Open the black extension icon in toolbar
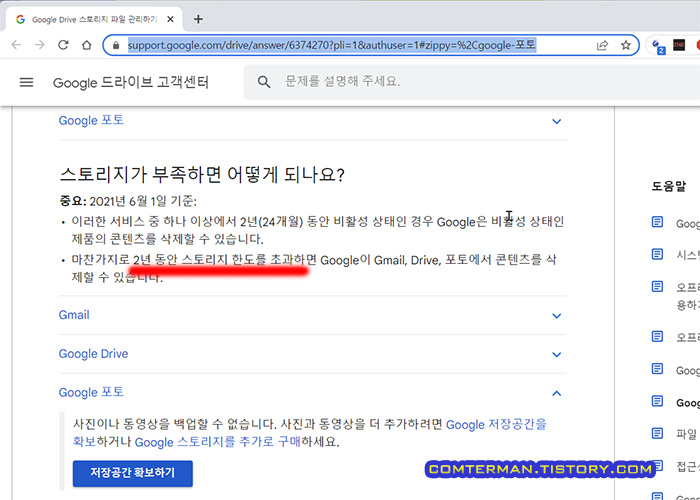 pos(679,45)
